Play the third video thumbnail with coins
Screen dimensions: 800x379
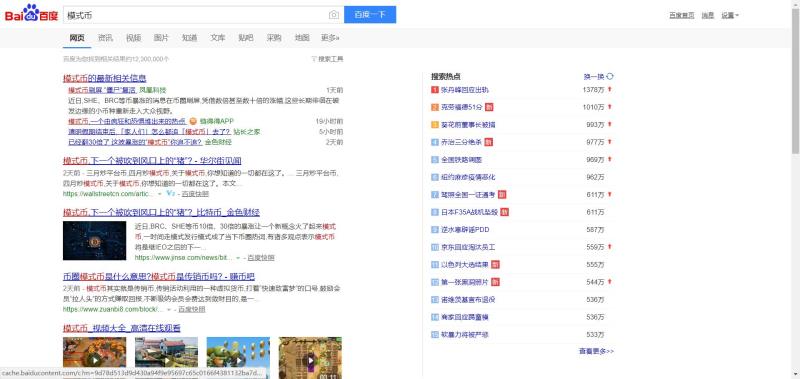[238, 358]
